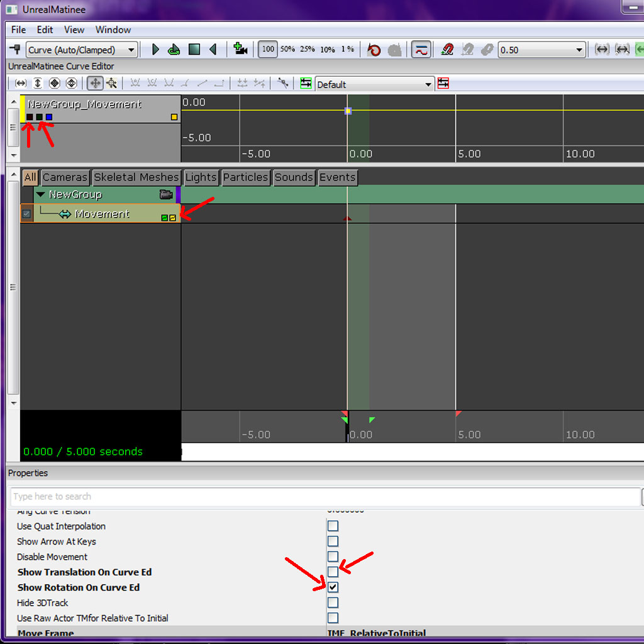Open the Default curve tab dropdown
This screenshot has height=644, width=644.
tap(375, 84)
